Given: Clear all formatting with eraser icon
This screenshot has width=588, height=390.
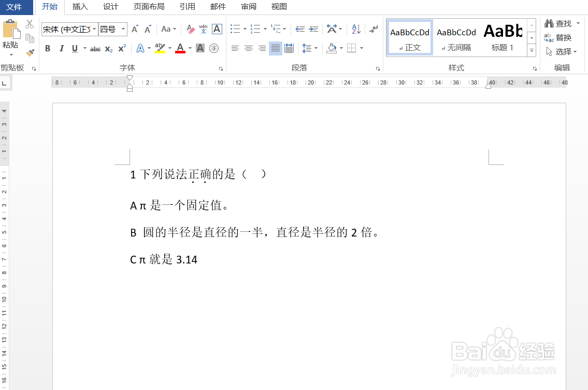Looking at the screenshot, I should coord(191,29).
